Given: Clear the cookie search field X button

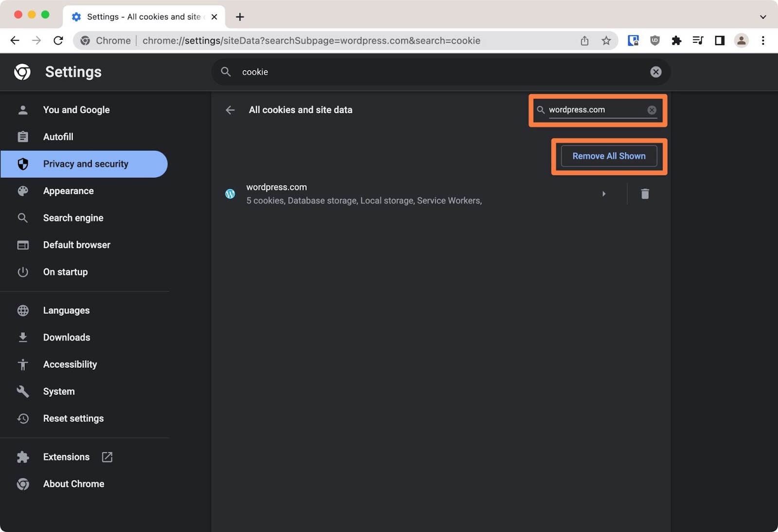Looking at the screenshot, I should (x=655, y=71).
